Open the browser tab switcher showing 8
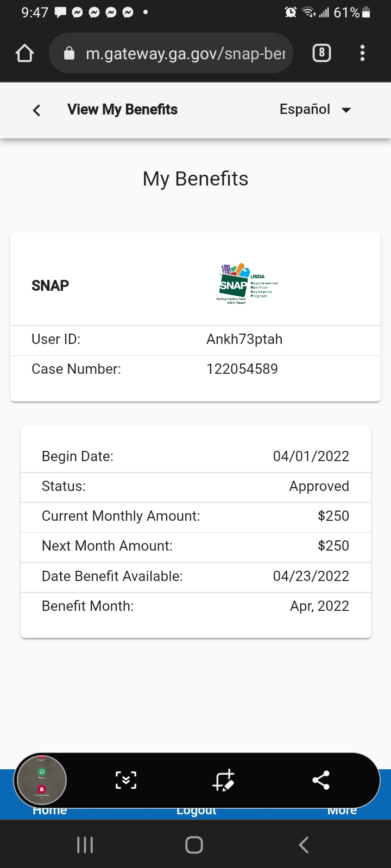391x868 pixels. coord(321,53)
